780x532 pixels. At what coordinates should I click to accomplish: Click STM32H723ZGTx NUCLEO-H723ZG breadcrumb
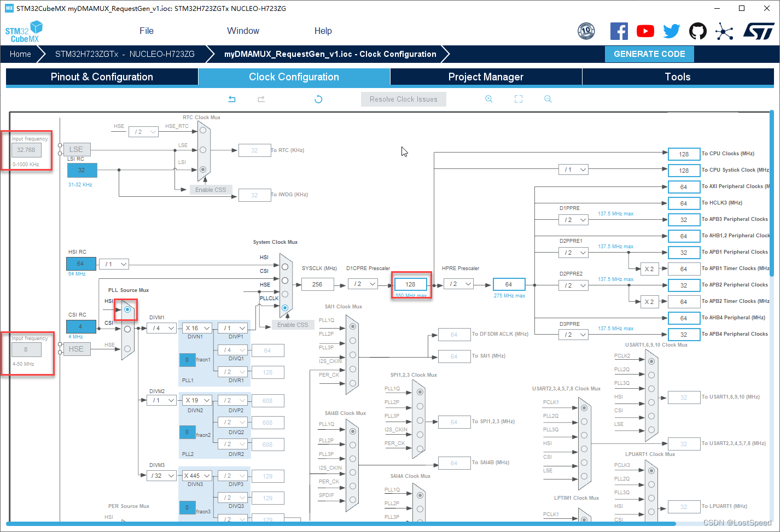coord(125,54)
